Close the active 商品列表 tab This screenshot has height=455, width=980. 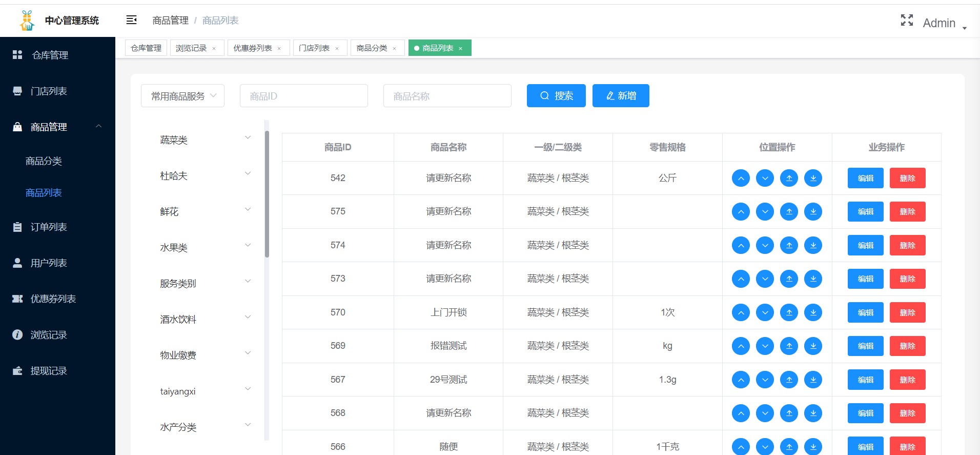point(461,48)
